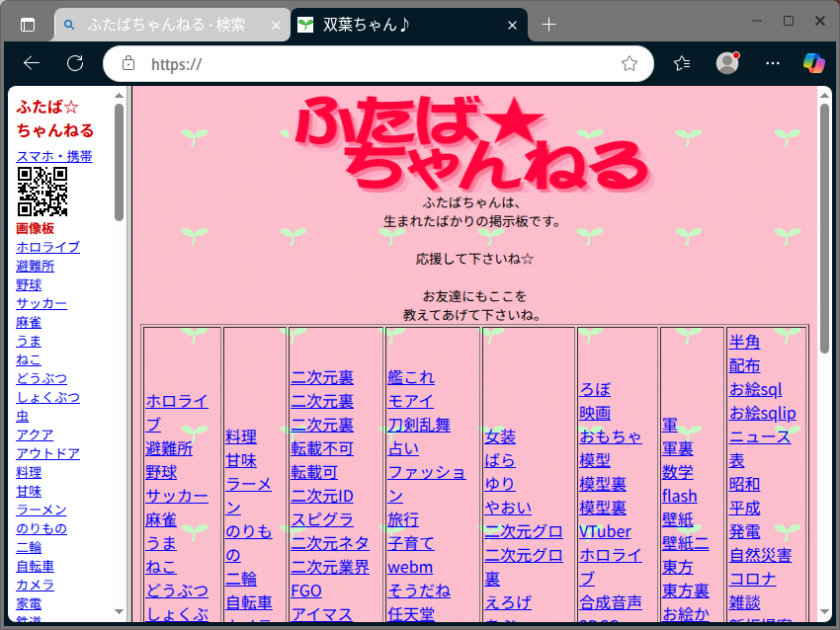
Task: Click the star icon to bookmark this page
Action: pos(630,64)
